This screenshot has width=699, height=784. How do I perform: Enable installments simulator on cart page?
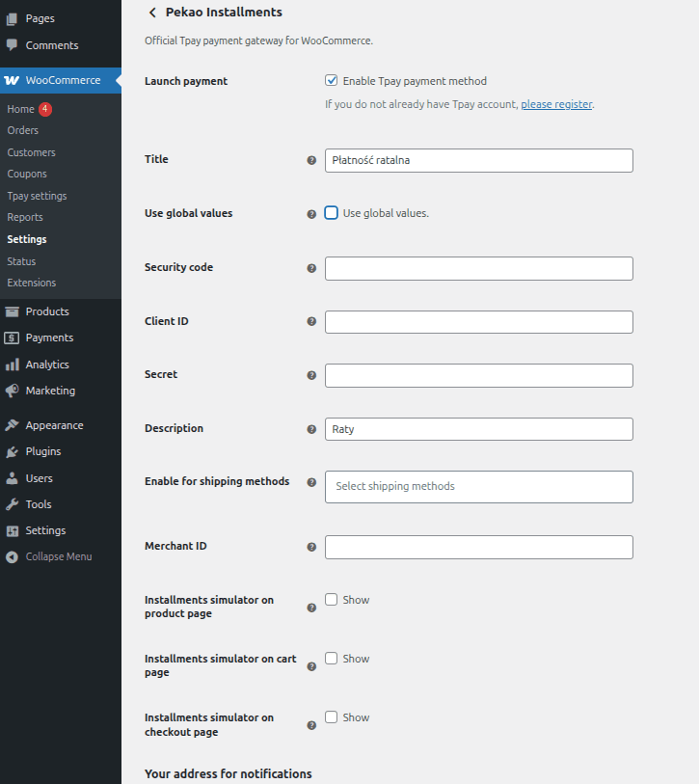click(332, 659)
